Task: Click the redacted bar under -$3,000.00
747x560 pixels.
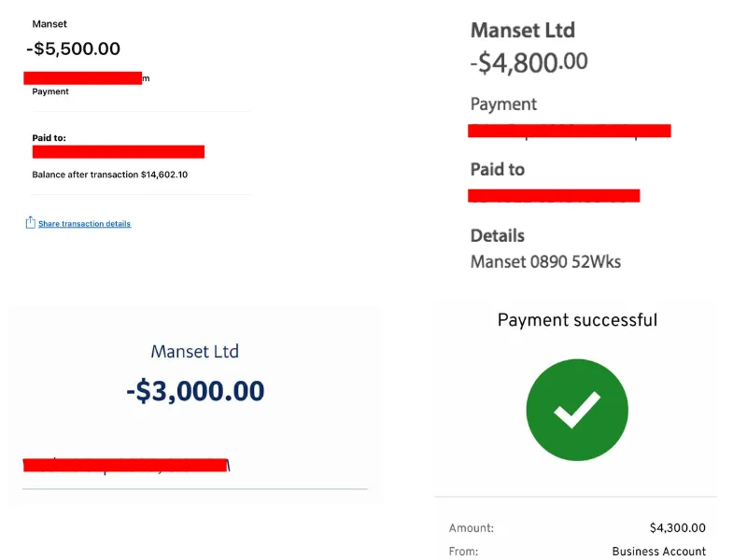Action: pyautogui.click(x=126, y=464)
